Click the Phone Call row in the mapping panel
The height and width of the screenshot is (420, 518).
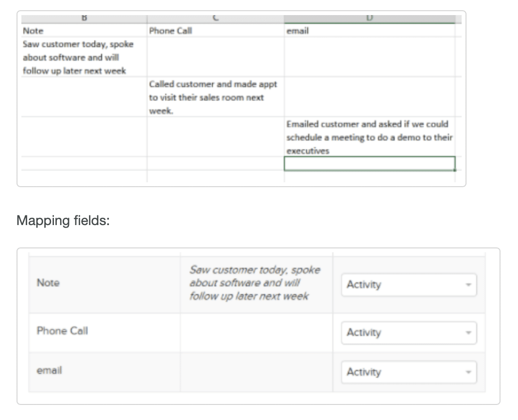click(x=62, y=331)
